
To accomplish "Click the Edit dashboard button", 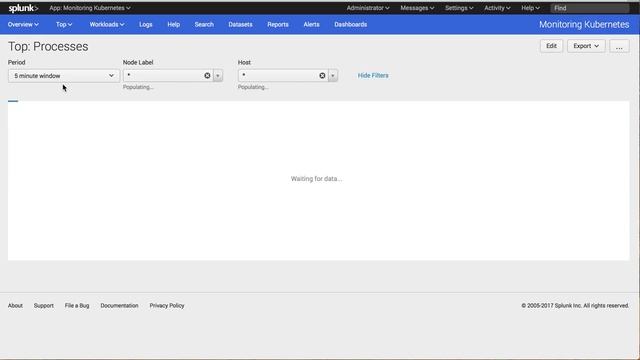I will click(x=551, y=46).
